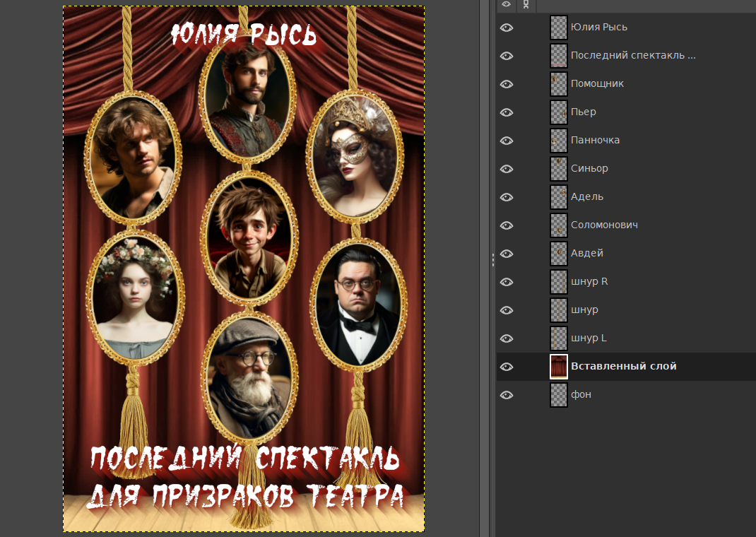
Task: Click the Помощник layer thumbnail
Action: click(x=559, y=84)
